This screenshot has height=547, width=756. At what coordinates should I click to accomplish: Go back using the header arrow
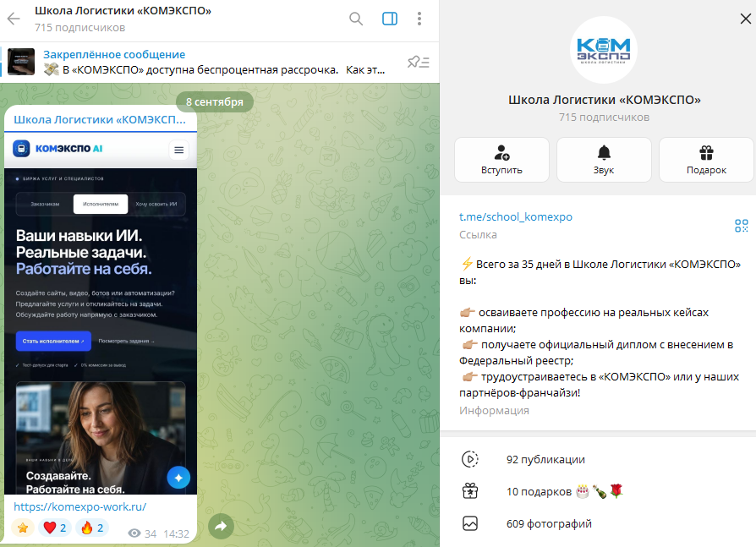pyautogui.click(x=14, y=19)
